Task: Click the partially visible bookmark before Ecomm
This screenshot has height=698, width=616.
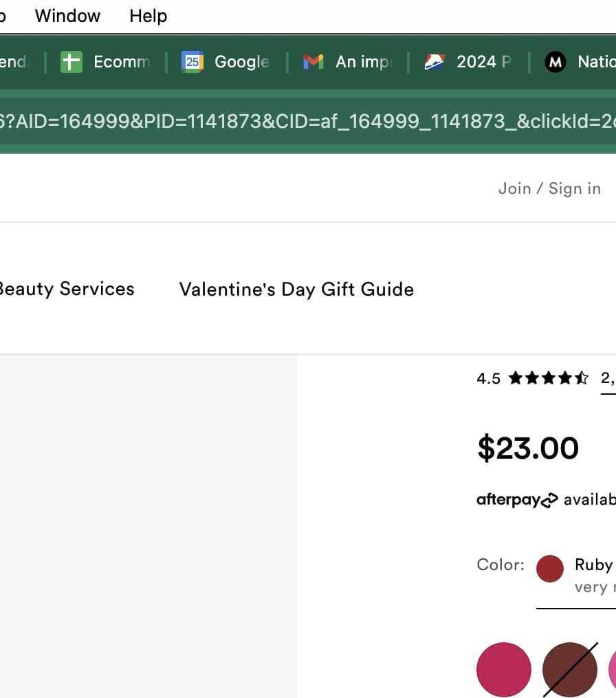Action: (14, 62)
